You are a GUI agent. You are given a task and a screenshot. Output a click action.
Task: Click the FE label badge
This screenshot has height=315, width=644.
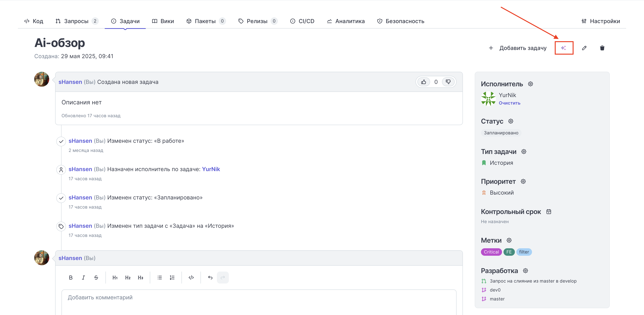(509, 252)
